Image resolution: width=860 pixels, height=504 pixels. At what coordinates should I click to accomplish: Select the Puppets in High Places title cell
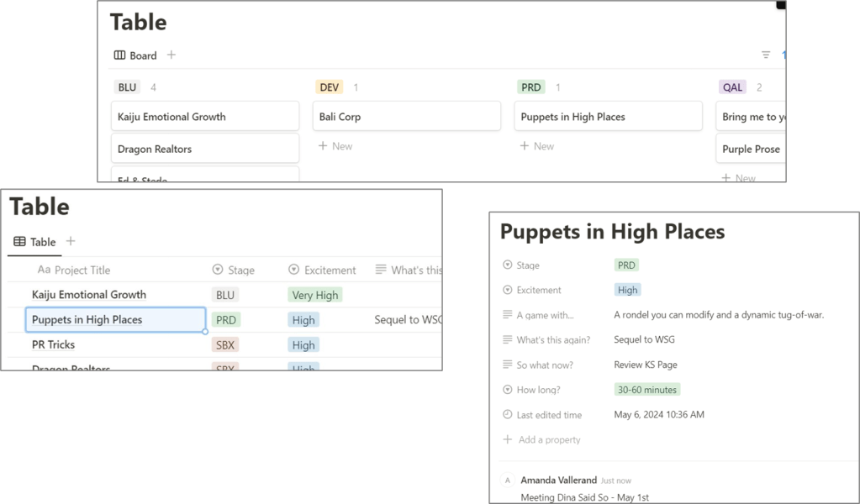click(116, 320)
